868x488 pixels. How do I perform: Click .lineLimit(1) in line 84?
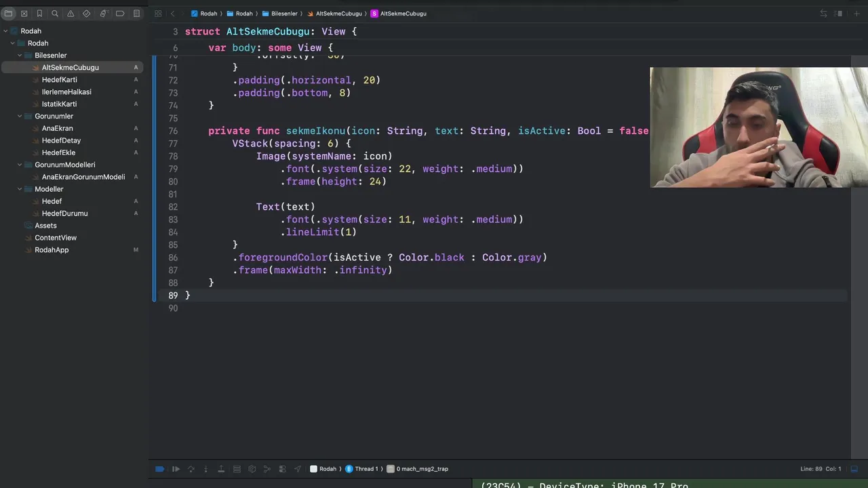(x=318, y=232)
